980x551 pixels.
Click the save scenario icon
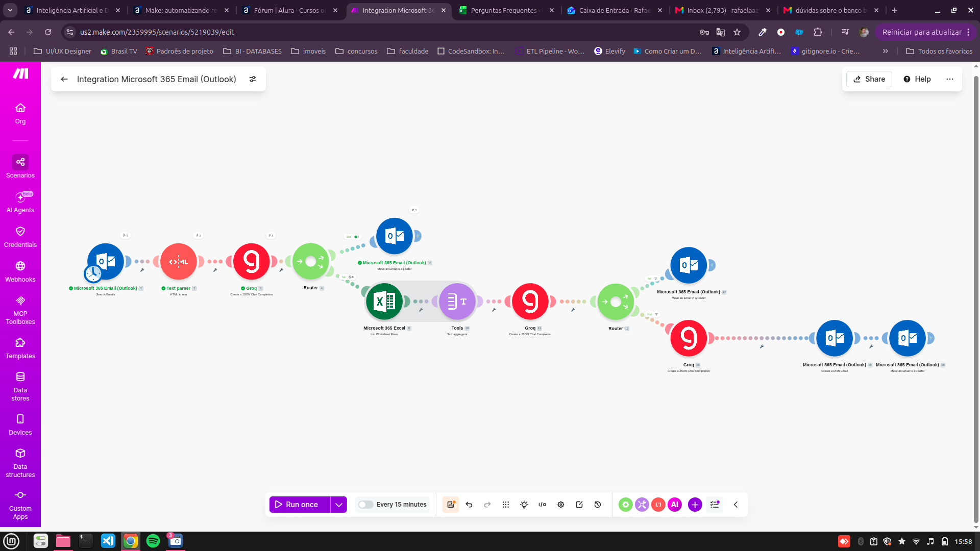pyautogui.click(x=451, y=505)
